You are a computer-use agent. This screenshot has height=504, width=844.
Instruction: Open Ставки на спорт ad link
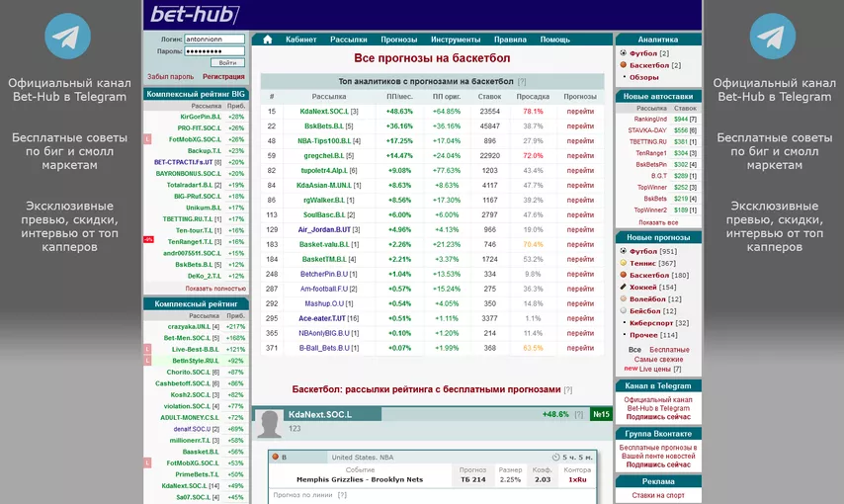coord(658,495)
